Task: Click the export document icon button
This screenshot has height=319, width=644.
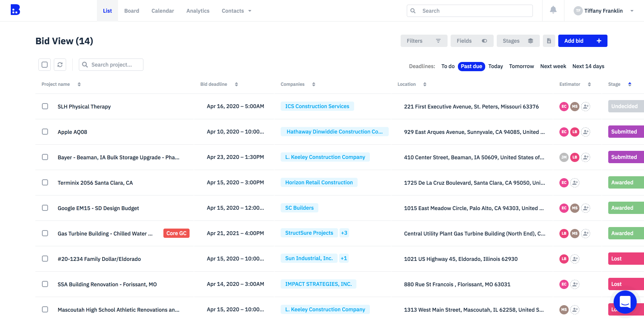Action: (x=549, y=41)
